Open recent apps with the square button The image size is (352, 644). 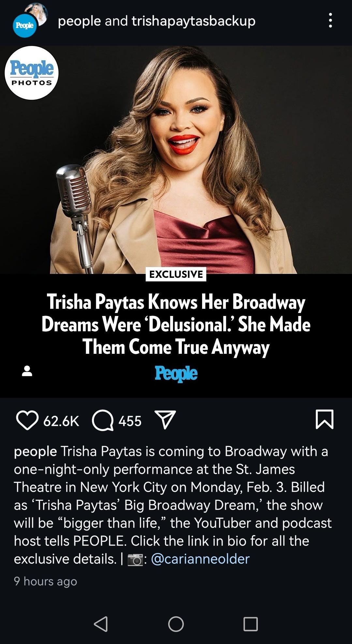pos(251,624)
